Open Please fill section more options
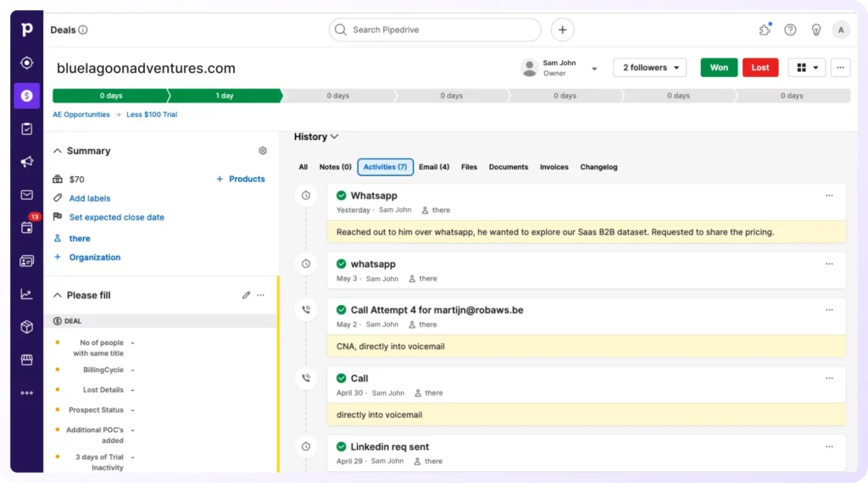Viewport: 868px width, 483px height. [261, 295]
